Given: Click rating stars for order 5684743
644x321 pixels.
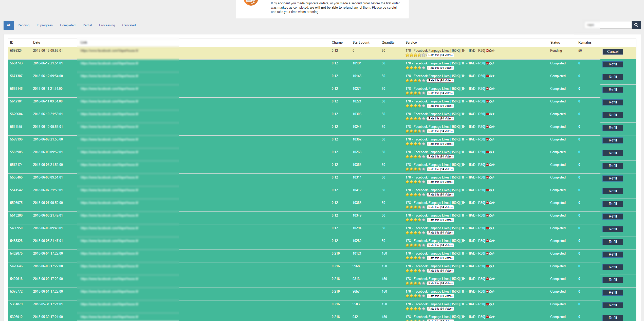Looking at the screenshot, I should click(x=415, y=68).
